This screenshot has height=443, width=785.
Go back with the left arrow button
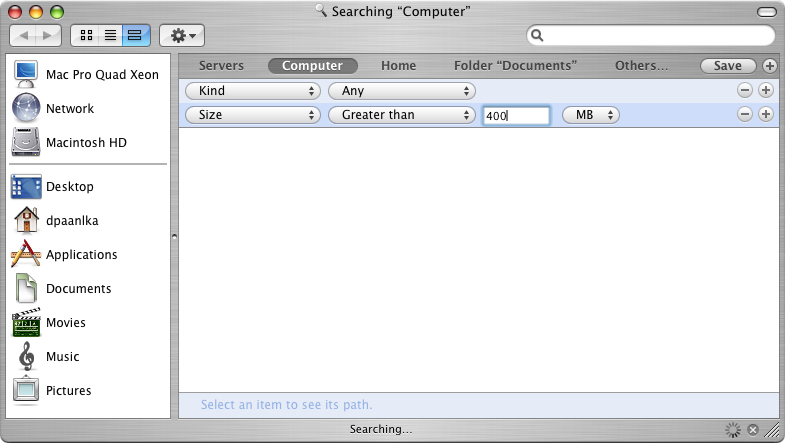(x=23, y=36)
